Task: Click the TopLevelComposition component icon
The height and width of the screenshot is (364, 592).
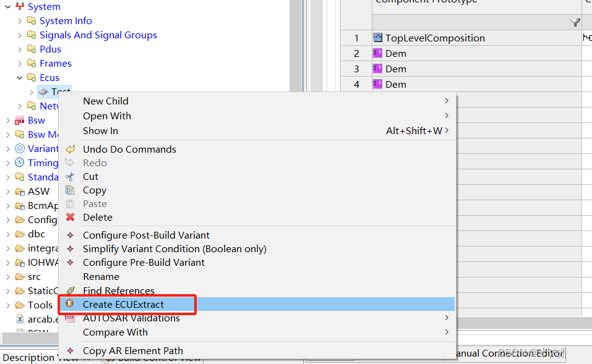Action: coord(377,38)
